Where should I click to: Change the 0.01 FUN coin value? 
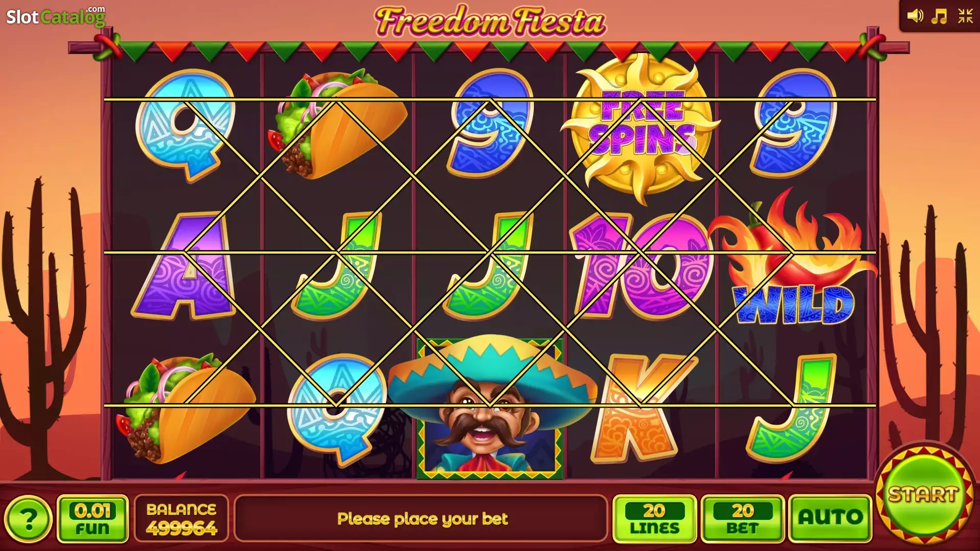pyautogui.click(x=92, y=518)
